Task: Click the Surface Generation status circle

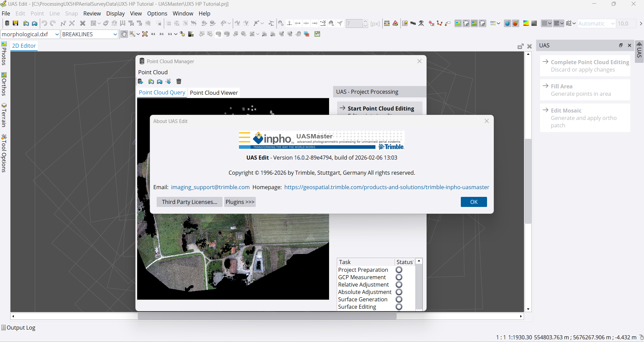Action: [399, 299]
